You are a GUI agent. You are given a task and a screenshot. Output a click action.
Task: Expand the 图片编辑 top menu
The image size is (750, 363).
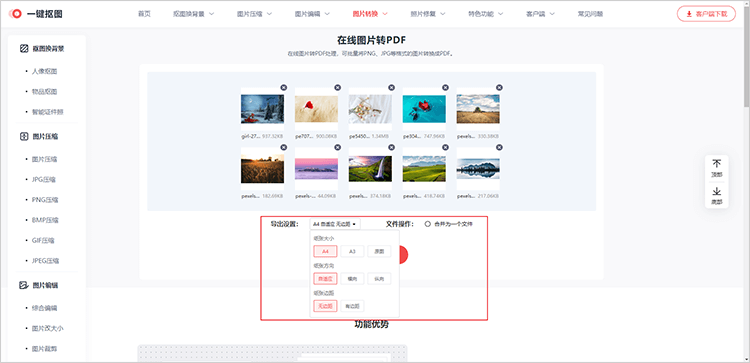[312, 14]
